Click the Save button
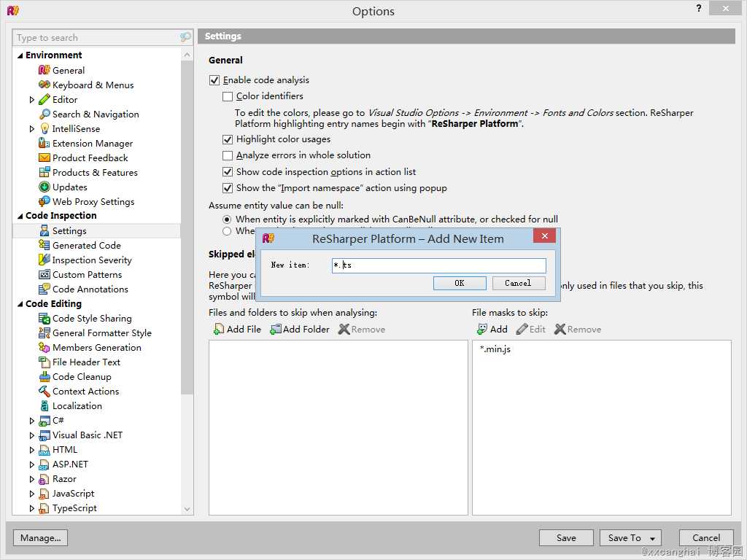 point(566,538)
